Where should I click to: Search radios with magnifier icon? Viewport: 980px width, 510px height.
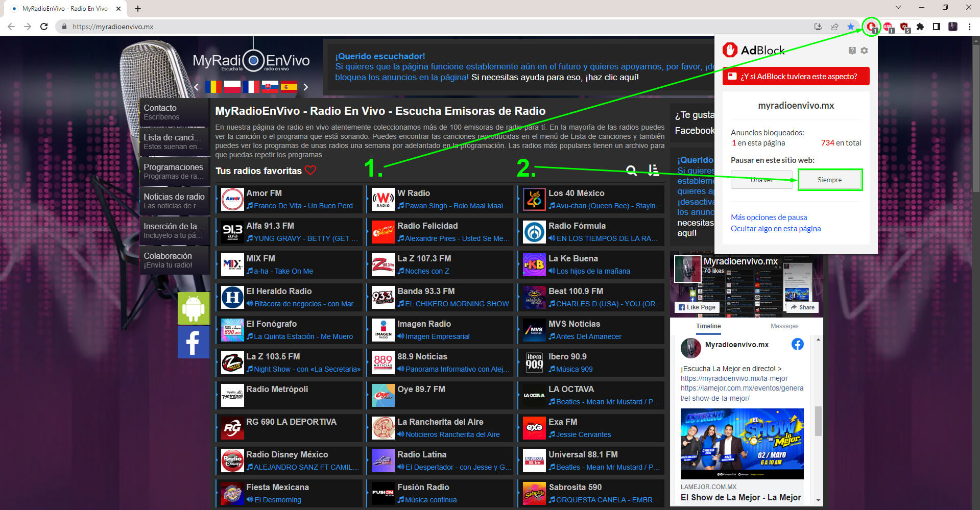[x=632, y=171]
